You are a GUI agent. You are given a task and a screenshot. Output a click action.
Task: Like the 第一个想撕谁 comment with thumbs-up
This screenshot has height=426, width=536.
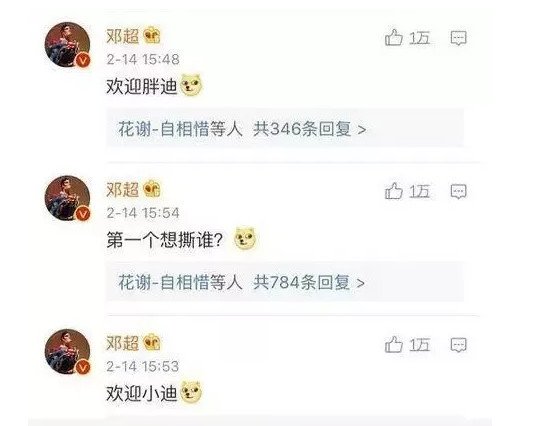point(394,191)
